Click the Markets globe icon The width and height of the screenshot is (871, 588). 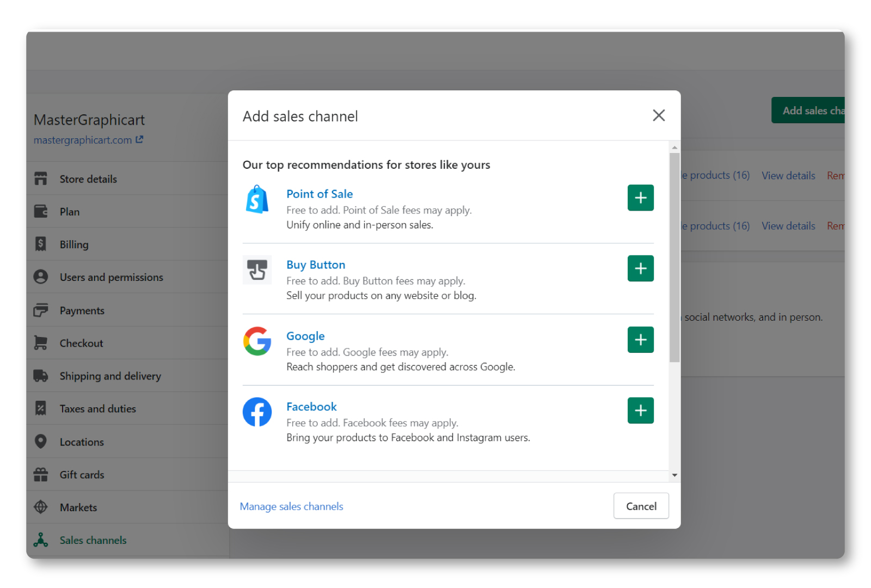click(41, 507)
